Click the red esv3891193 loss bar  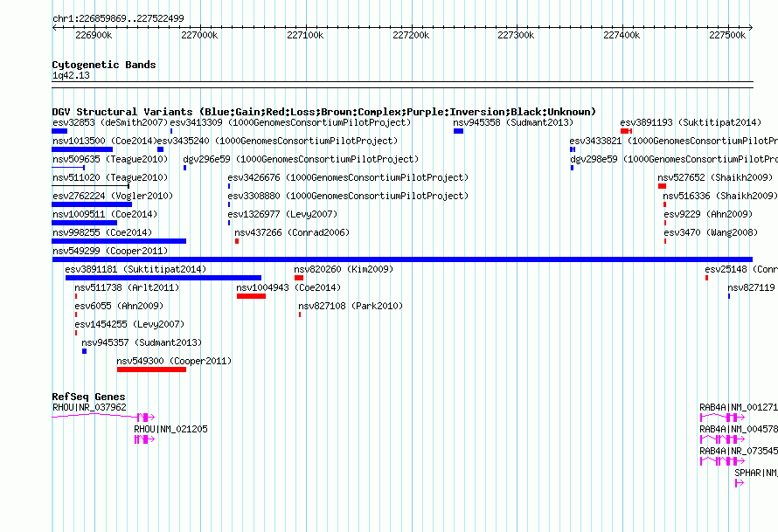point(626,131)
